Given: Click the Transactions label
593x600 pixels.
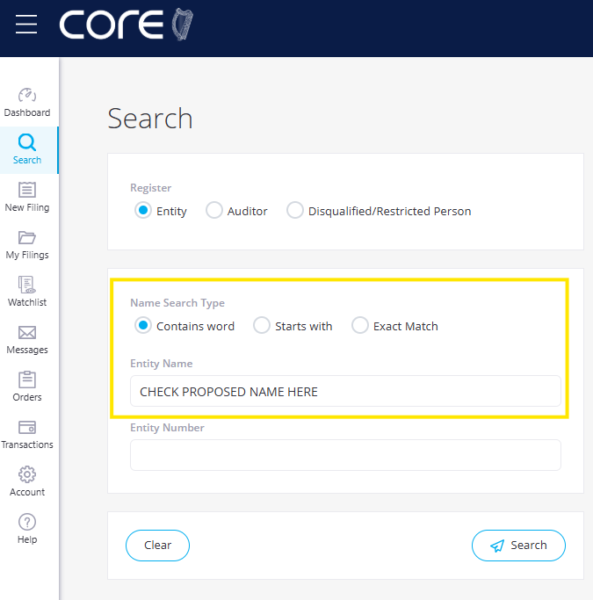Looking at the screenshot, I should 27,445.
